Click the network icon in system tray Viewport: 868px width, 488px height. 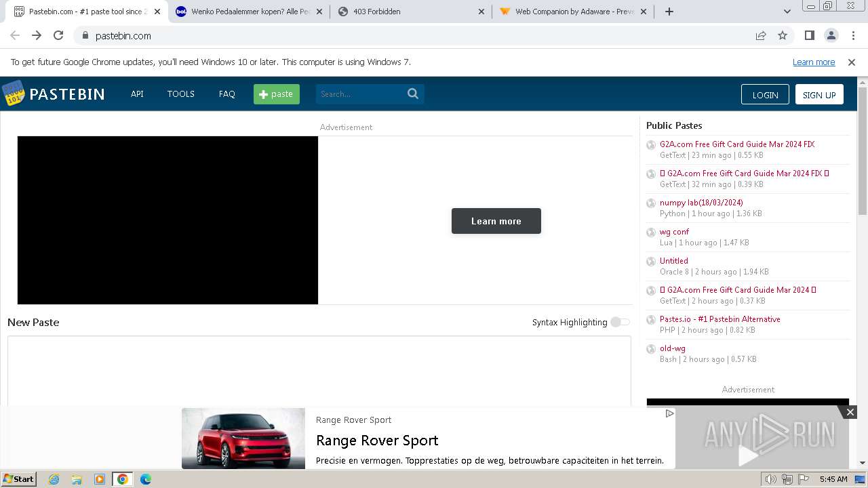tap(787, 479)
